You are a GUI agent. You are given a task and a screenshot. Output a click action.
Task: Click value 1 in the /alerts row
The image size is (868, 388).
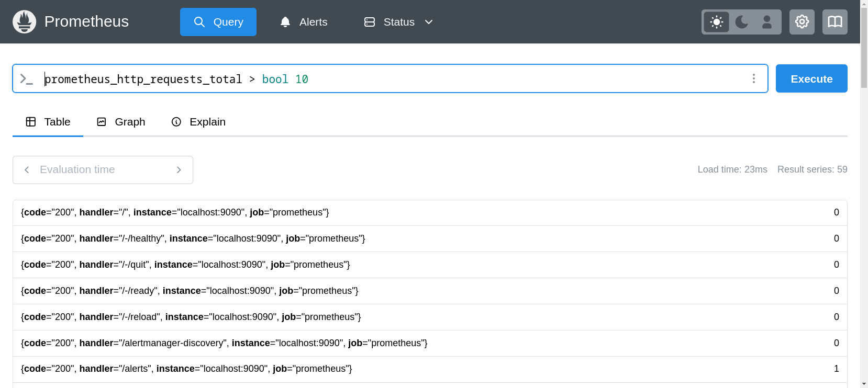coord(837,369)
